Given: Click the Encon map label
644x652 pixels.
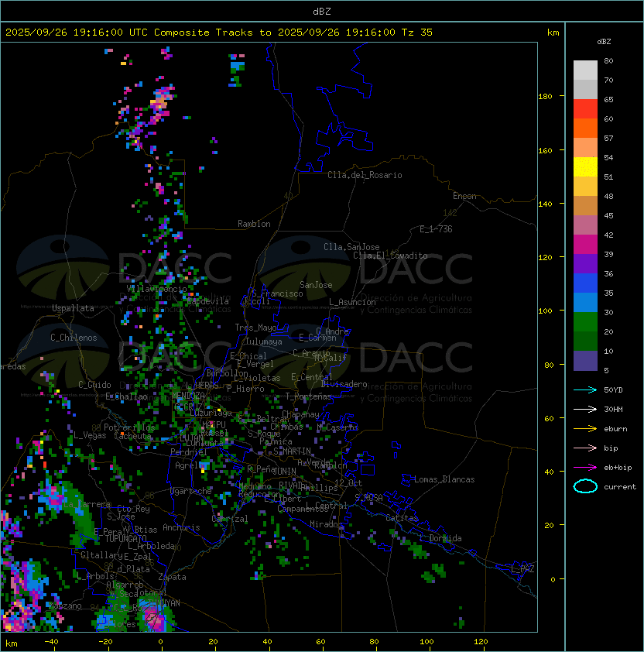Looking at the screenshot, I should coord(464,196).
